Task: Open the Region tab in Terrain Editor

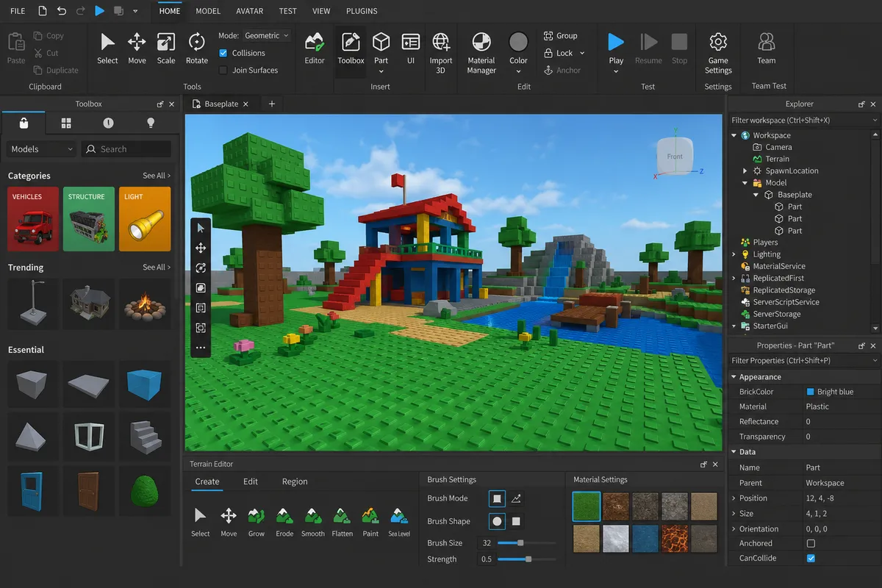Action: pos(295,481)
